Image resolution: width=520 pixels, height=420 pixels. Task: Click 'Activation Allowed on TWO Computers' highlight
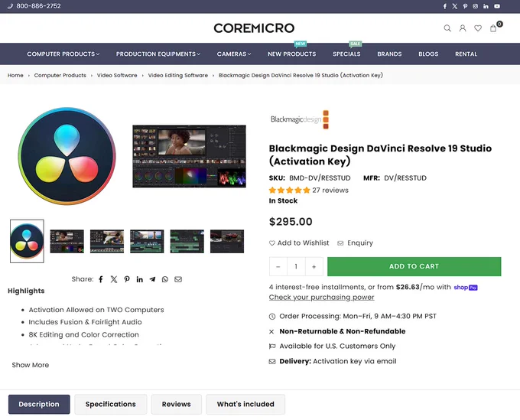[96, 310]
